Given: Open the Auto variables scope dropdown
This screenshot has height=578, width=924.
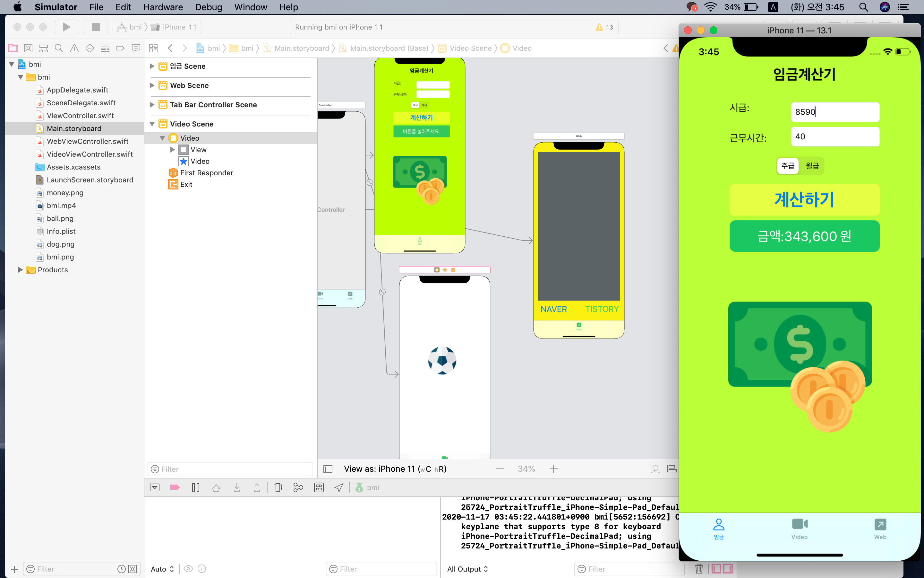Looking at the screenshot, I should point(162,569).
